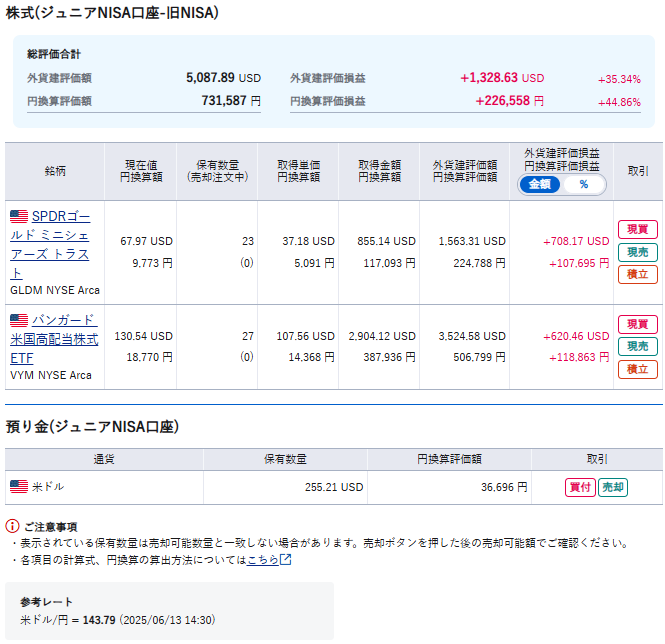Select reference rate 143.79

coord(99,620)
